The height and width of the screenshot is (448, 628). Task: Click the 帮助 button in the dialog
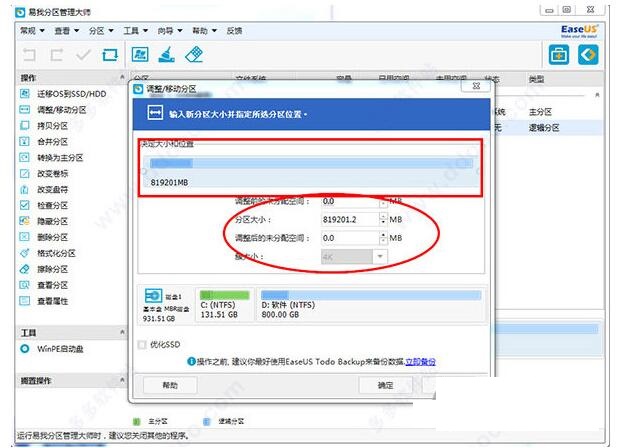(170, 385)
